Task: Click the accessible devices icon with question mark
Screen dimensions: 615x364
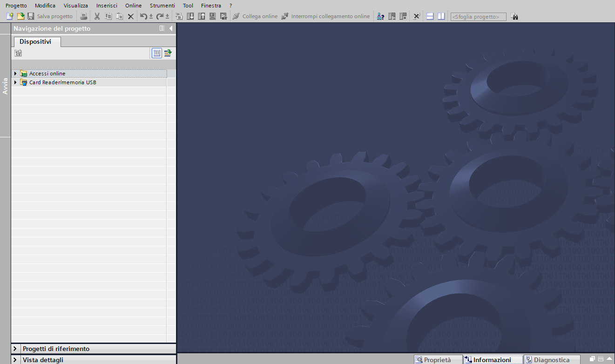Action: tap(380, 16)
